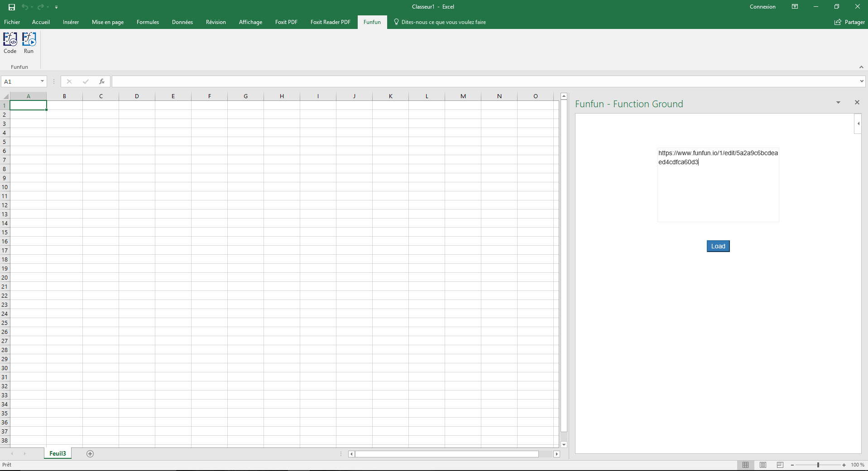Open zoom dialog via 100 % label
The height and width of the screenshot is (471, 868).
[x=858, y=465]
